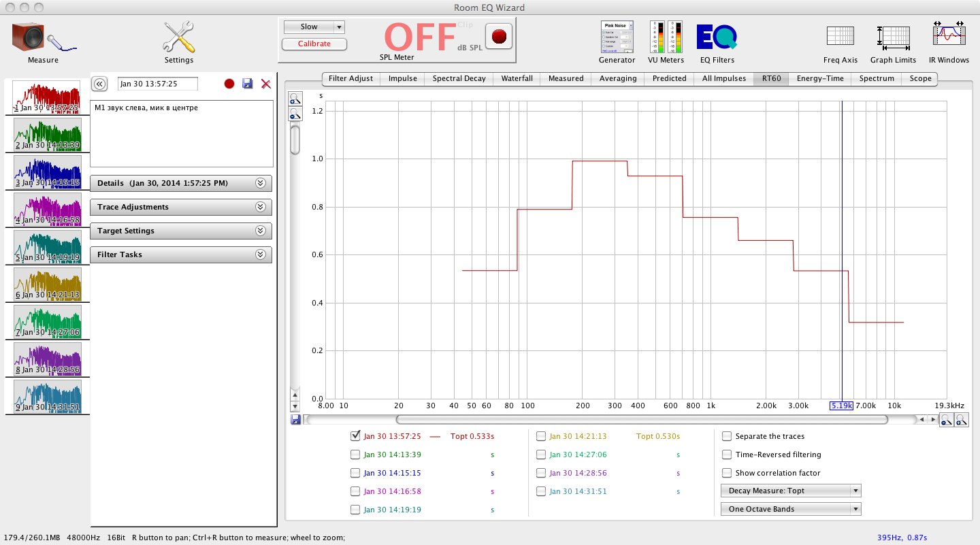Click the Calibrate button

tap(314, 44)
